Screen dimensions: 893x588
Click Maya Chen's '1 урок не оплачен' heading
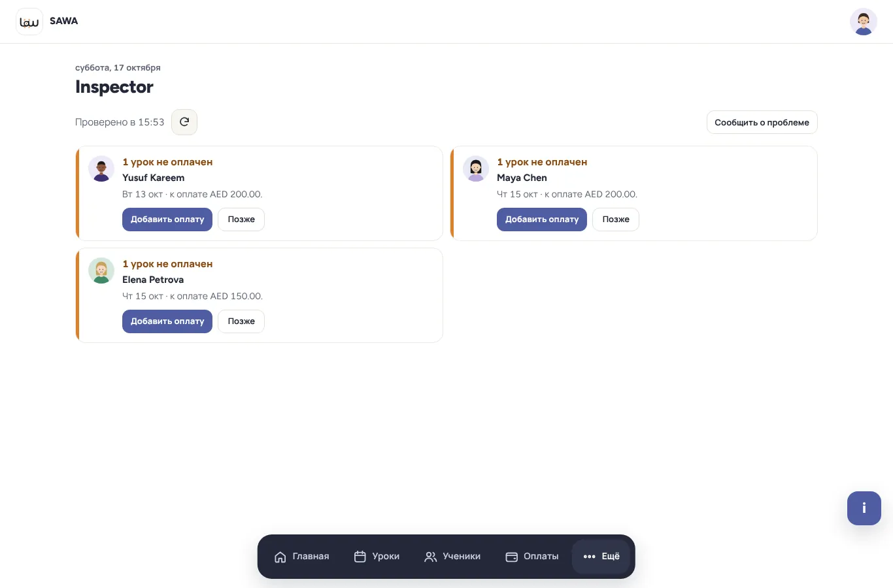(542, 162)
